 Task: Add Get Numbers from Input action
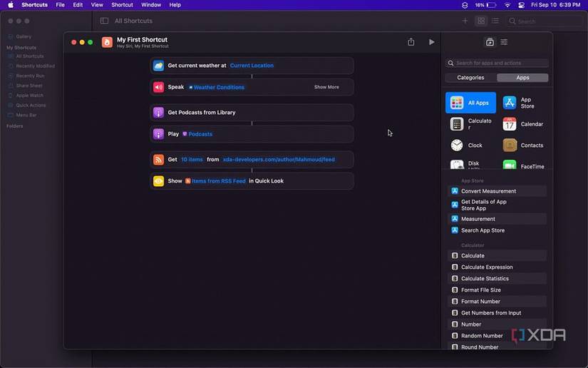pos(497,313)
